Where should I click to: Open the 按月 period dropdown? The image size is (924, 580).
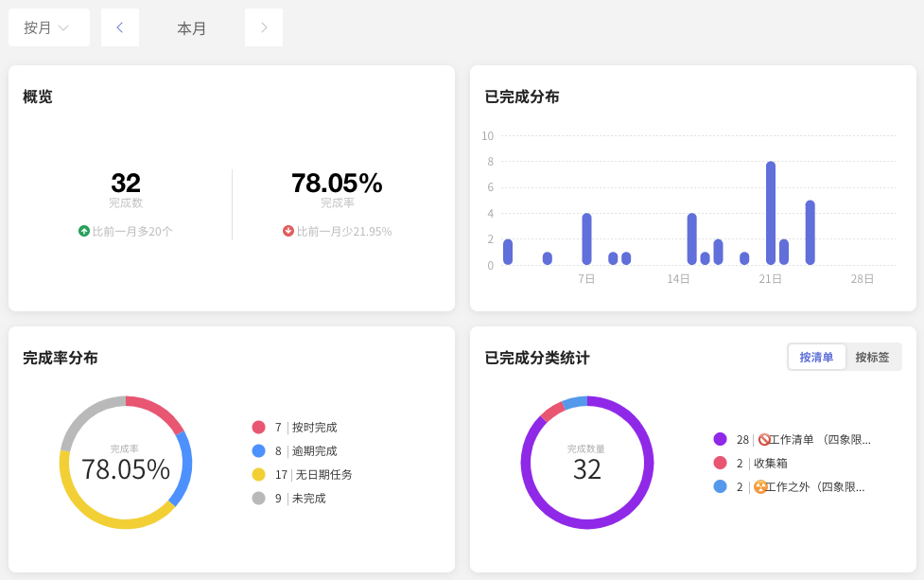tap(49, 27)
